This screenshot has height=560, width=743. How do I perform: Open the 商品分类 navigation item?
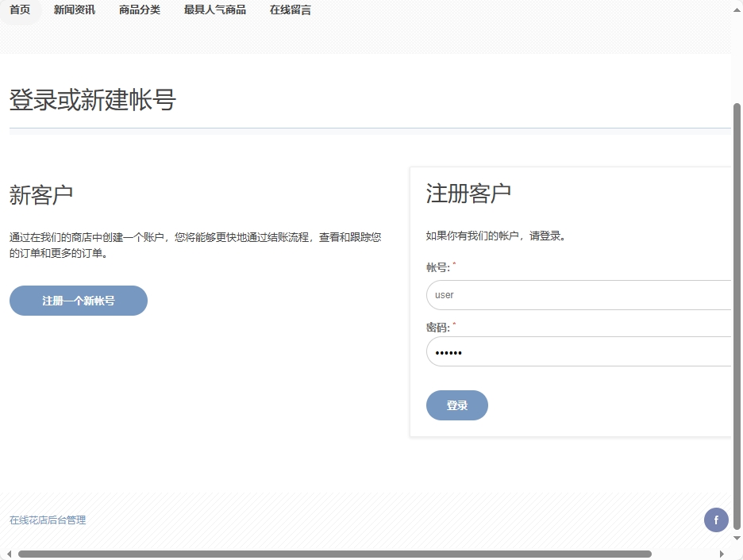[139, 10]
